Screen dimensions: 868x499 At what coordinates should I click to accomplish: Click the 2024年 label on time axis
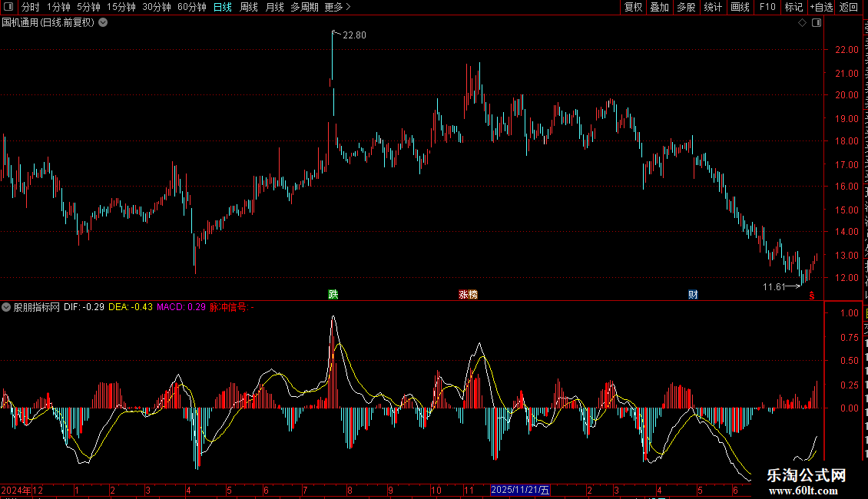pos(16,490)
